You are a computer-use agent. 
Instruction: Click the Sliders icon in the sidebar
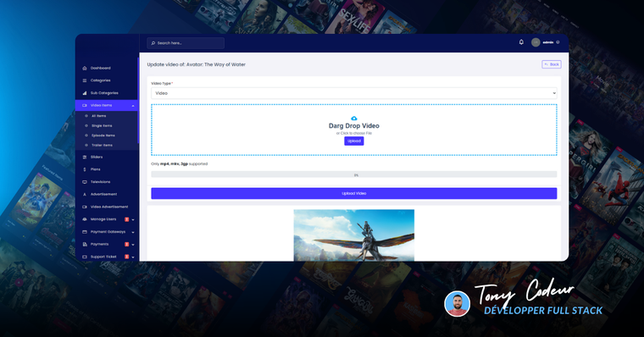tap(85, 157)
